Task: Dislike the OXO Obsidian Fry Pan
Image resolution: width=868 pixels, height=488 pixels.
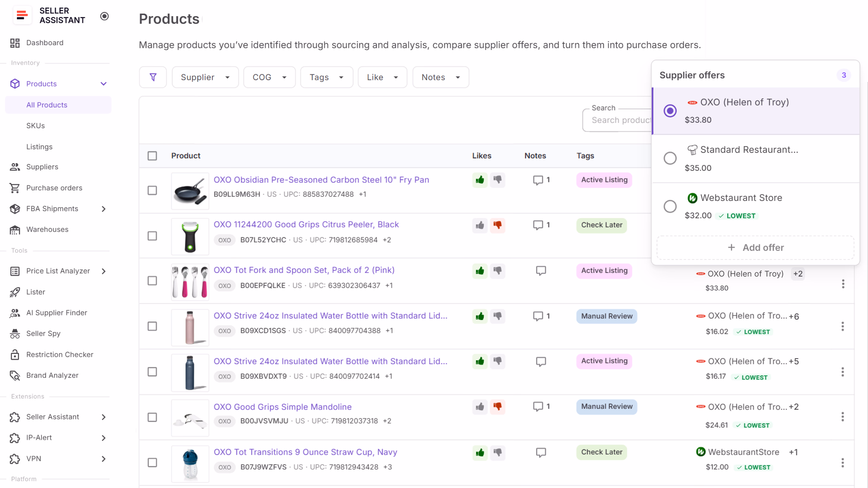Action: (x=497, y=180)
